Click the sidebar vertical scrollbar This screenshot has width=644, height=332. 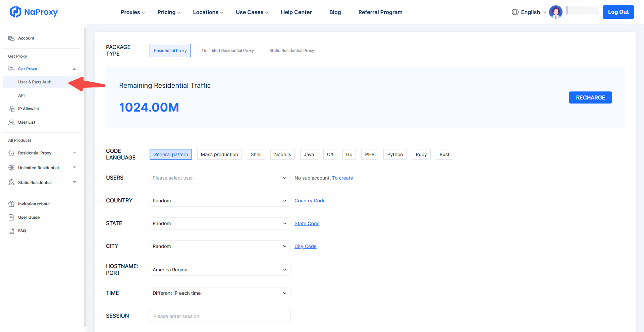click(85, 178)
